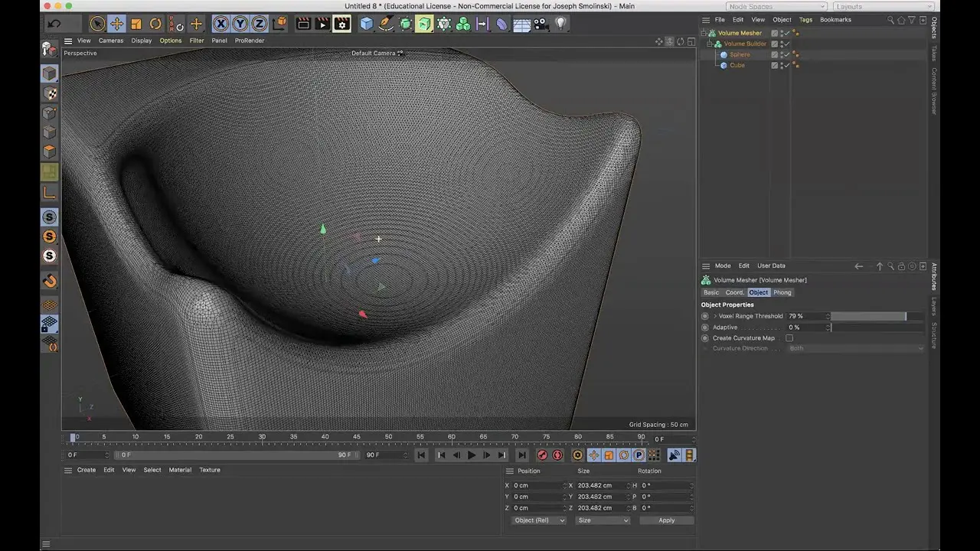Viewport: 980px width, 551px height.
Task: Play the animation forward
Action: tap(472, 455)
